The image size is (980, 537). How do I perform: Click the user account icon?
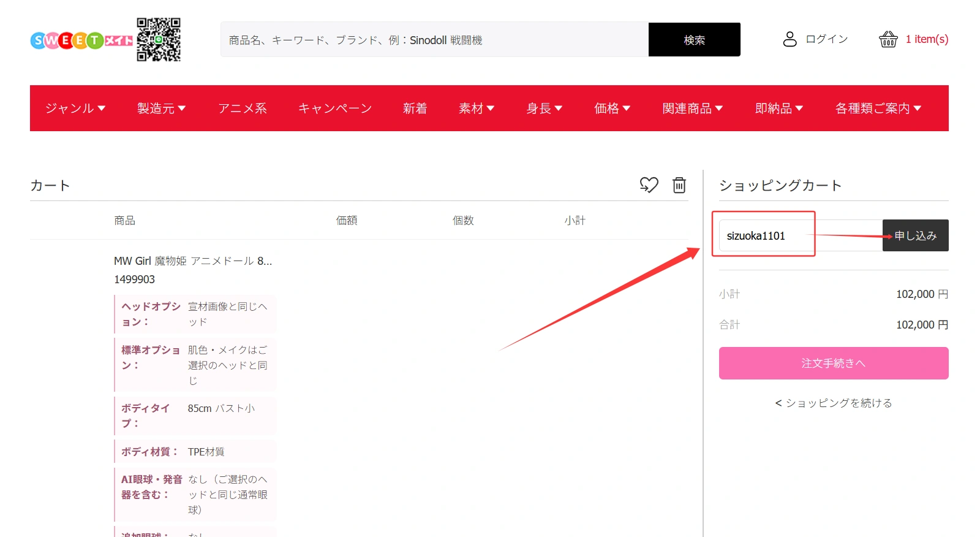(x=790, y=39)
